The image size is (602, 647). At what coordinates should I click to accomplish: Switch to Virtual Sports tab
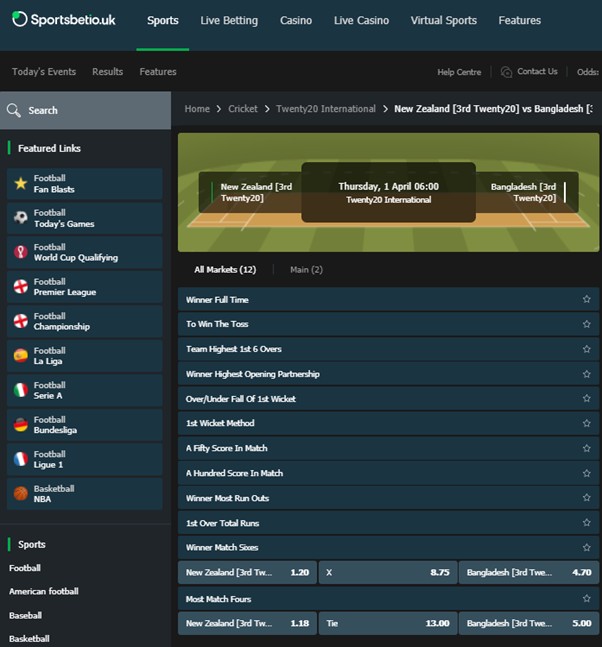point(444,20)
